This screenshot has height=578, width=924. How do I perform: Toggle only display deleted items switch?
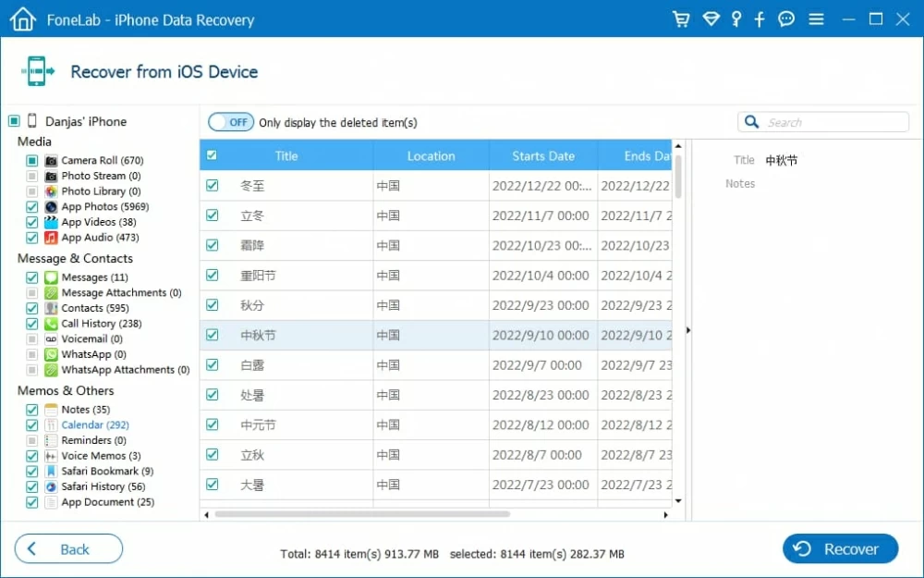point(231,122)
